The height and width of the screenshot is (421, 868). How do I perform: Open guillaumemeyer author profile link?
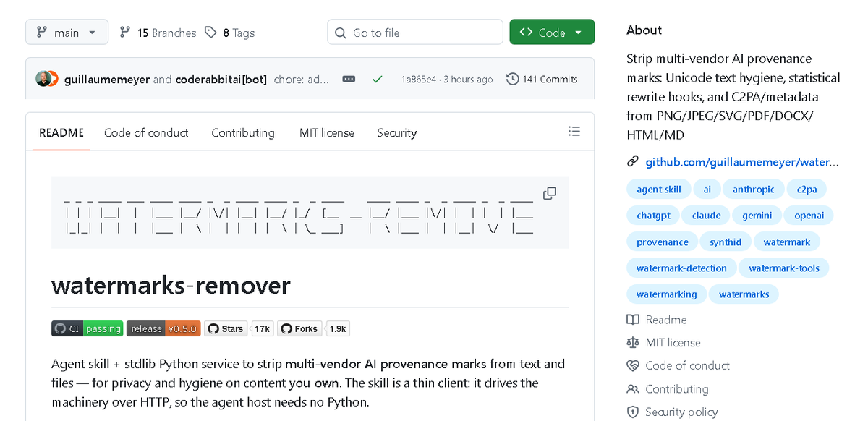(x=107, y=80)
